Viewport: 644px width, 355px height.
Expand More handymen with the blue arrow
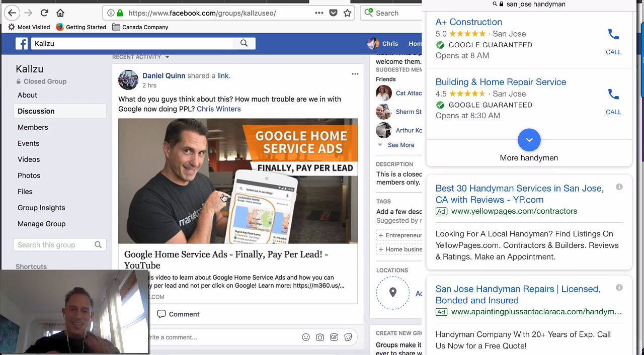pos(529,140)
